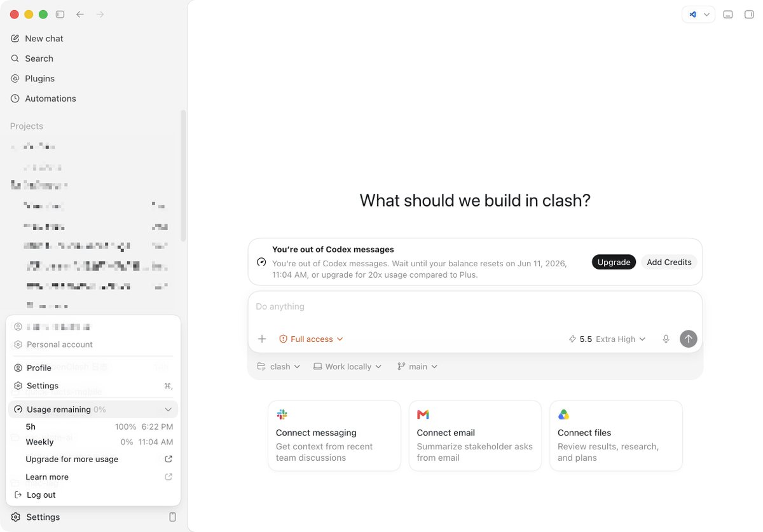763x532 pixels.
Task: Click the Upgrade button
Action: (x=614, y=262)
